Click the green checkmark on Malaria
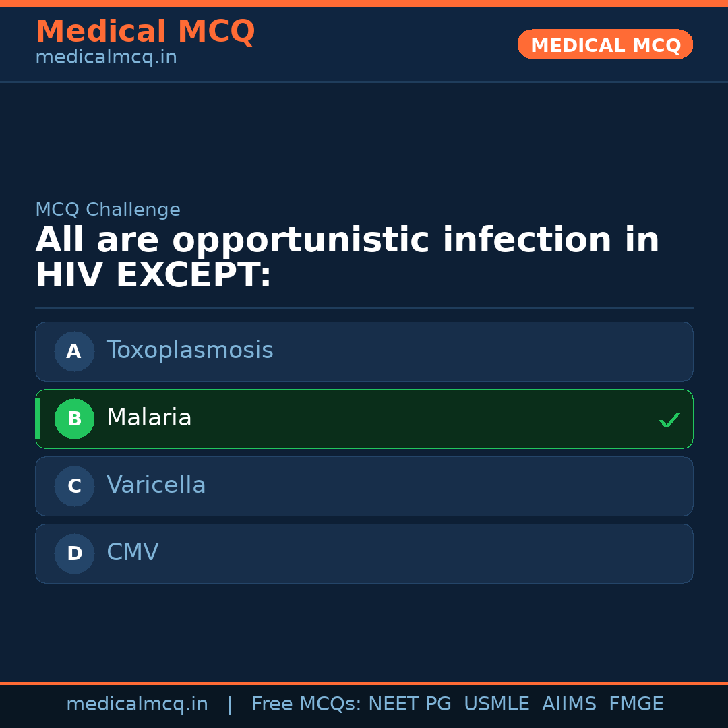Viewport: 728px width, 728px height. 669,420
